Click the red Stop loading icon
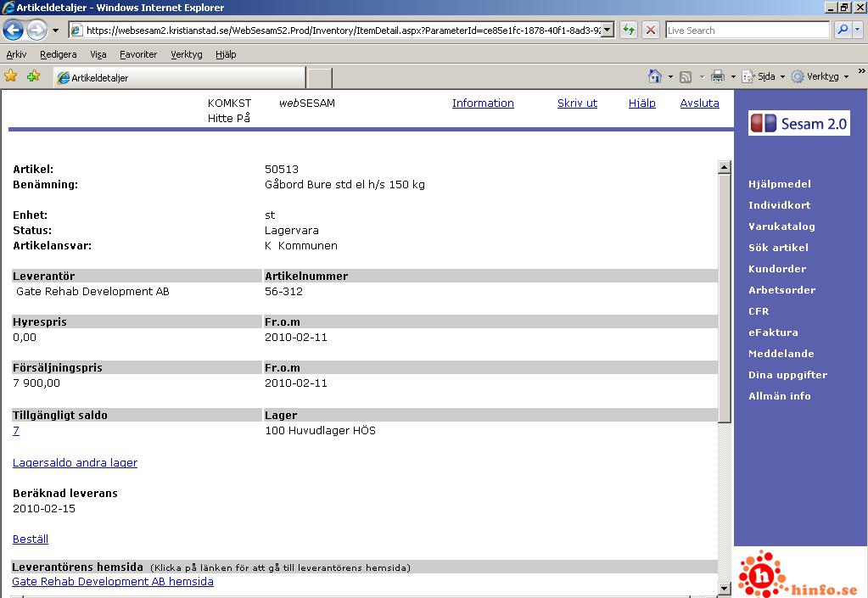The image size is (868, 598). 651,30
